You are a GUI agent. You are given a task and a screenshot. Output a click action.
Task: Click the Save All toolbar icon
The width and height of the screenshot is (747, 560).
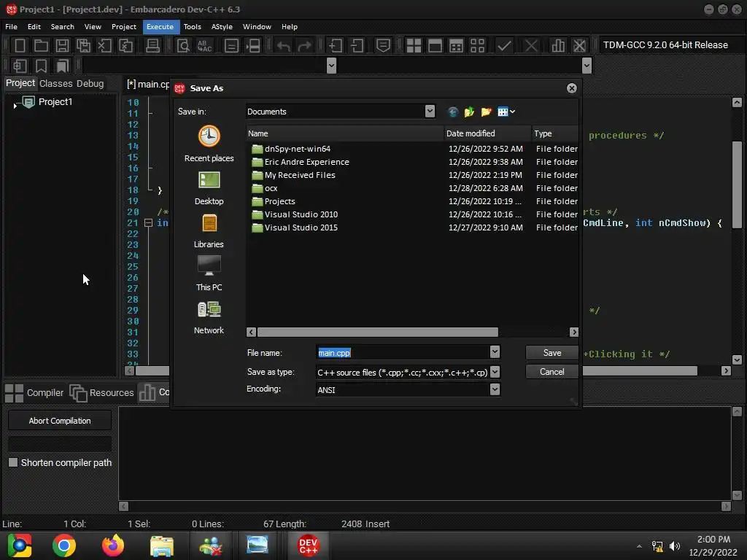pos(83,46)
